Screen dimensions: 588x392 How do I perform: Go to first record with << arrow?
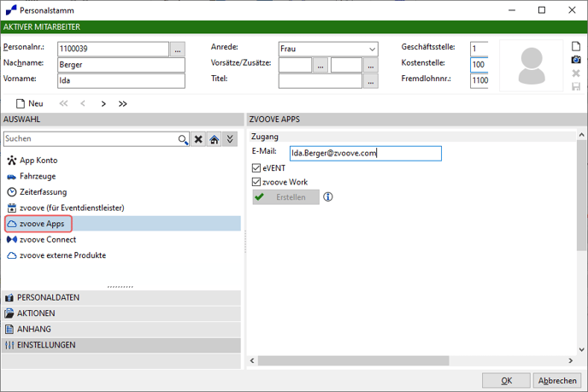(64, 103)
